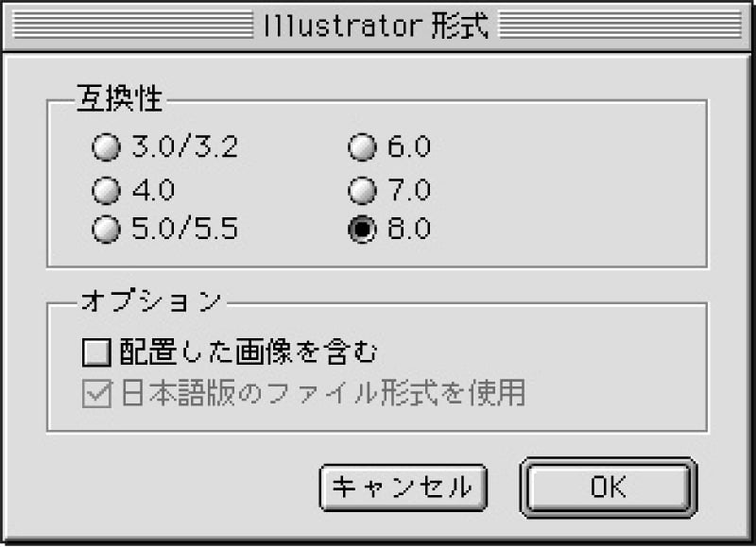Select the 3.0/3.2 compatibility radio button

[106, 147]
